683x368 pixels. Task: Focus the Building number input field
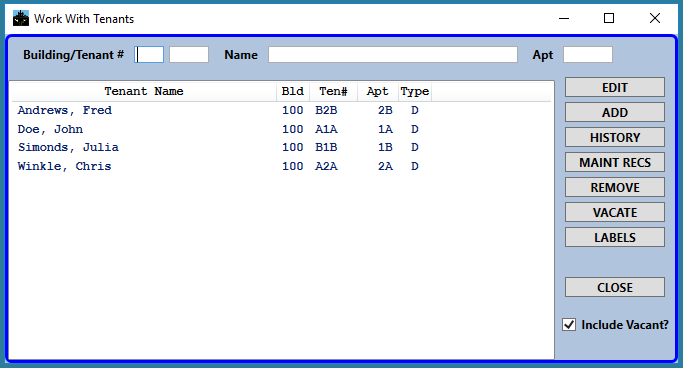pyautogui.click(x=149, y=55)
